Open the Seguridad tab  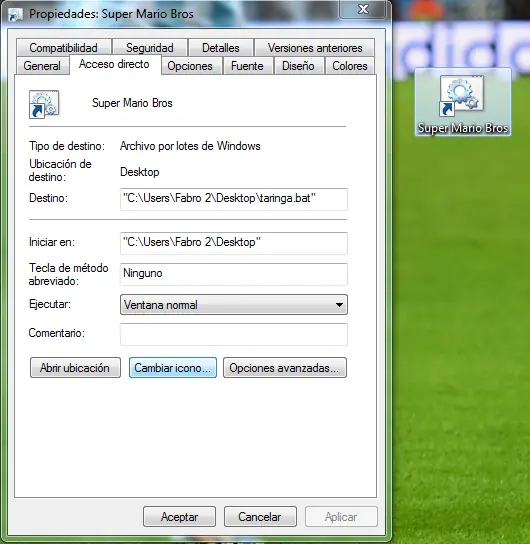click(x=150, y=48)
